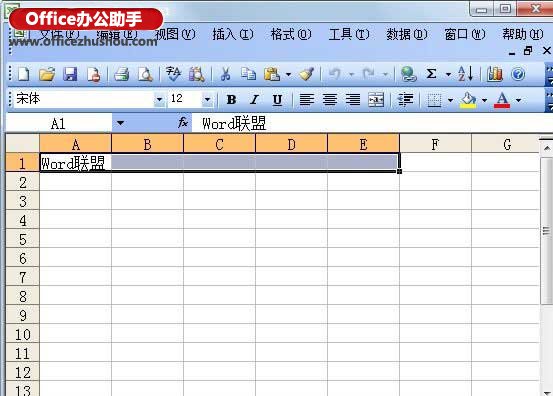The image size is (553, 396).
Task: Select column F header
Action: point(435,144)
